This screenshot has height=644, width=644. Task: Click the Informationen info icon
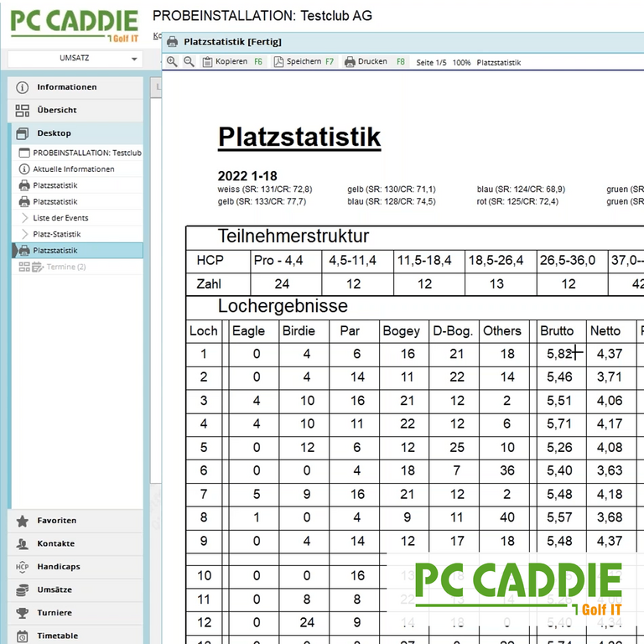tap(22, 87)
